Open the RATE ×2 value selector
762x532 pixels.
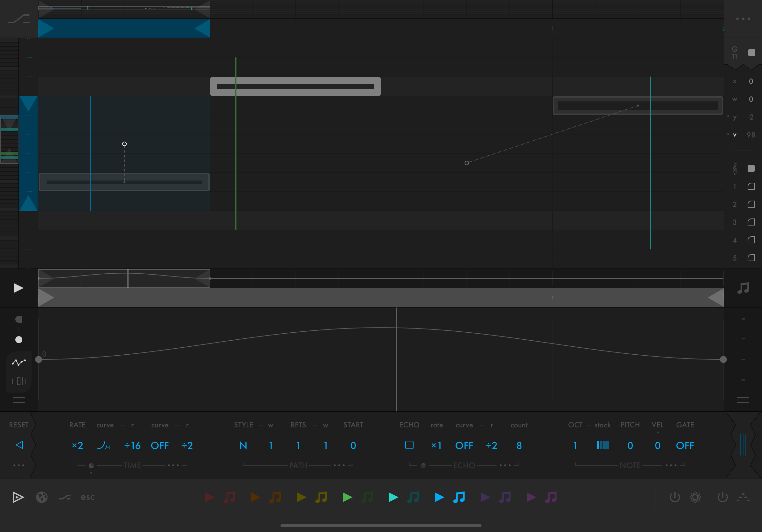pos(77,446)
